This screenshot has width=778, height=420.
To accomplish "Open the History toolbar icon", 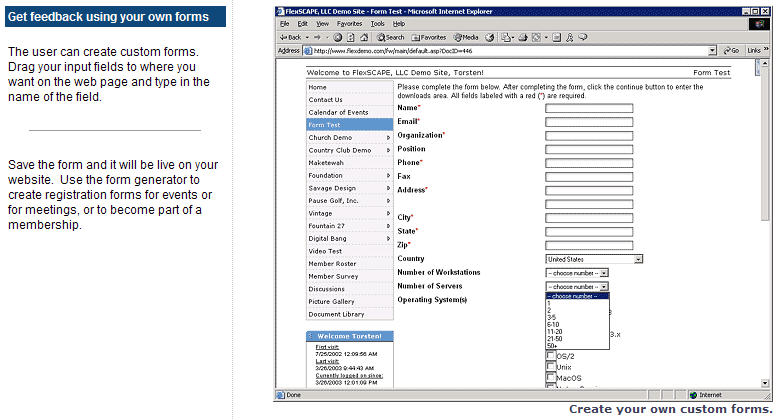I will coord(489,37).
